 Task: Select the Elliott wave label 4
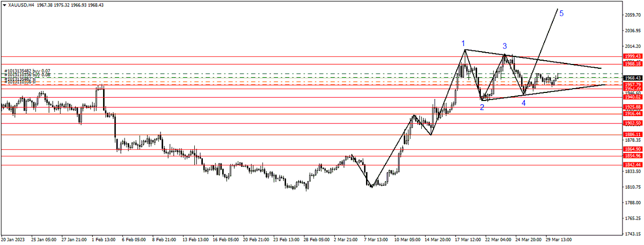click(524, 103)
